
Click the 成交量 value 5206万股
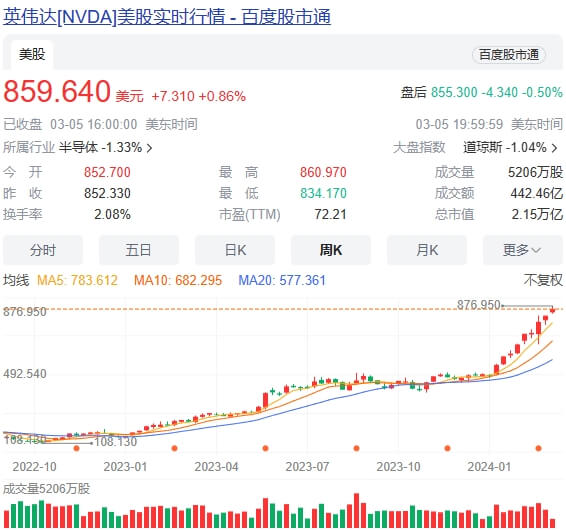[535, 172]
